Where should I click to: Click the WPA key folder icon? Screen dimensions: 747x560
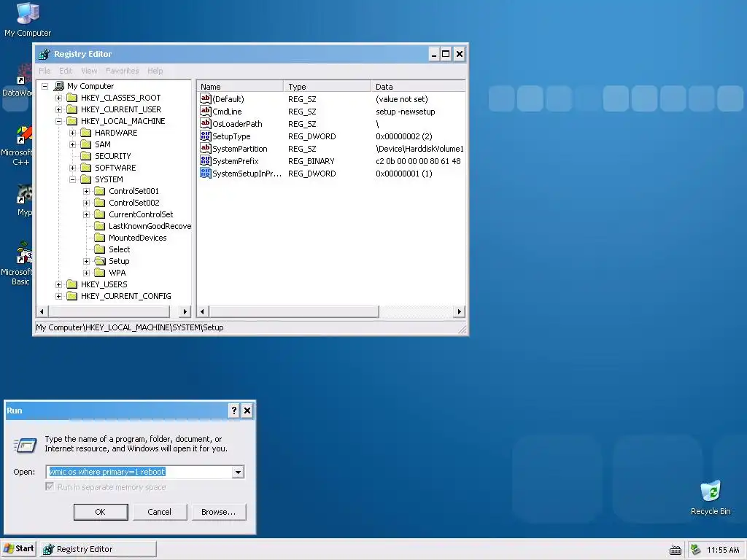(99, 273)
